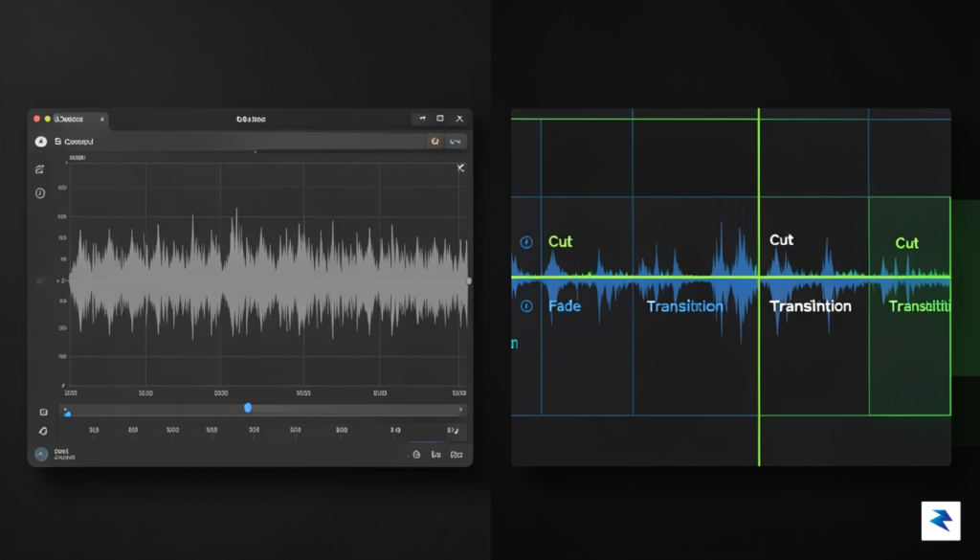
Task: Click the circle icon beside the Fade label
Action: [x=526, y=305]
